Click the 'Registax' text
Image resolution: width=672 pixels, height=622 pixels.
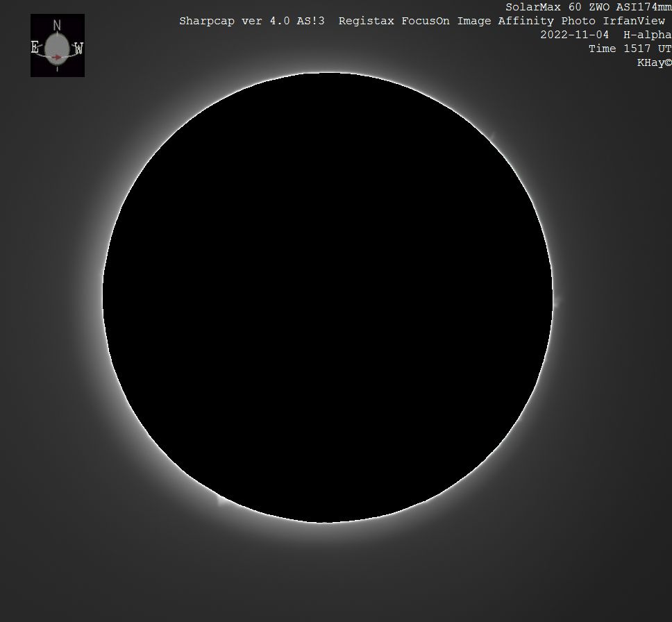point(366,21)
